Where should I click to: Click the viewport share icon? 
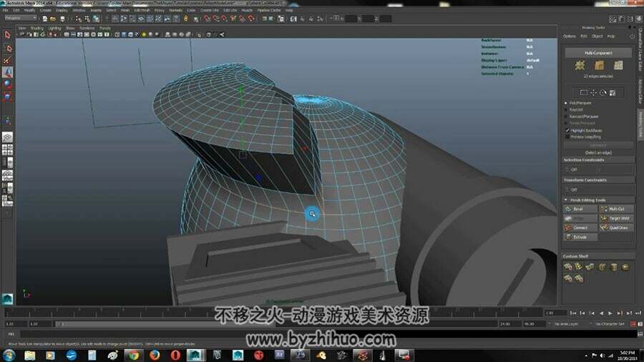point(223,34)
